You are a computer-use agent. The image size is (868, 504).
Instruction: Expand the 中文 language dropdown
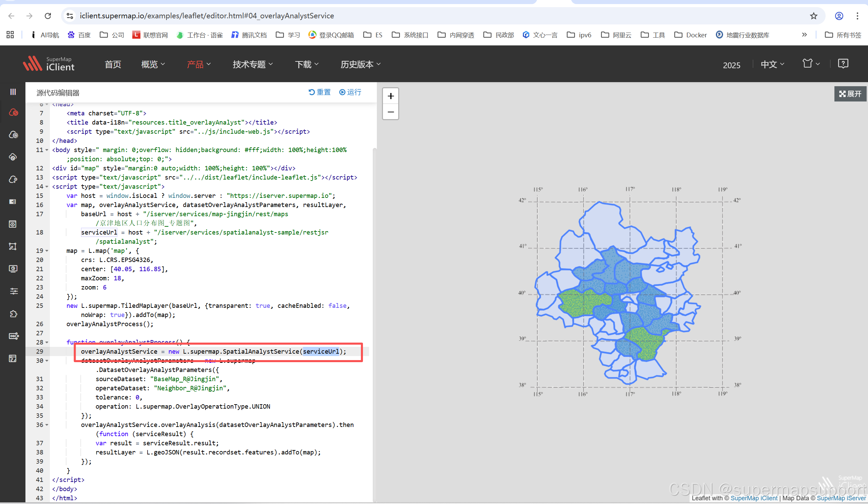772,64
